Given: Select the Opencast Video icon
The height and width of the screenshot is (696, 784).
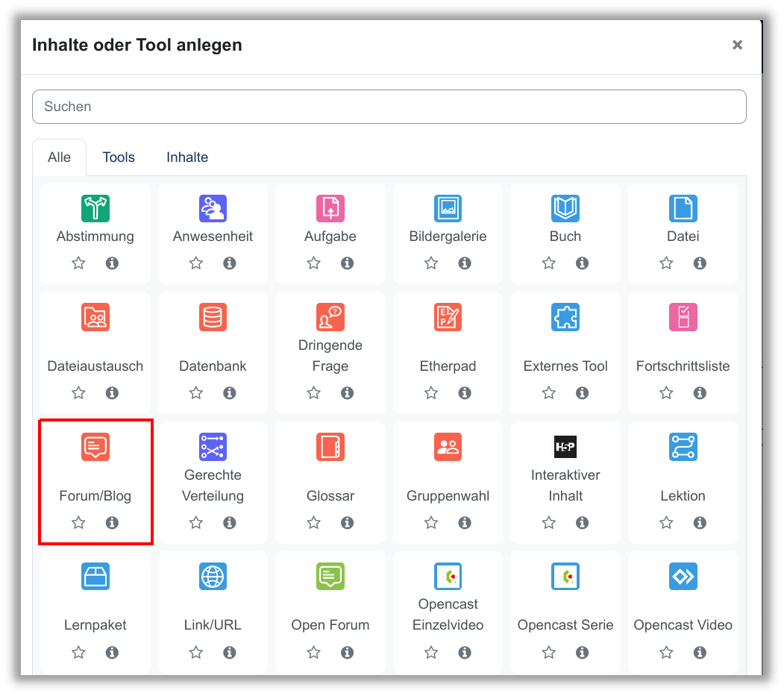Looking at the screenshot, I should pos(683,577).
